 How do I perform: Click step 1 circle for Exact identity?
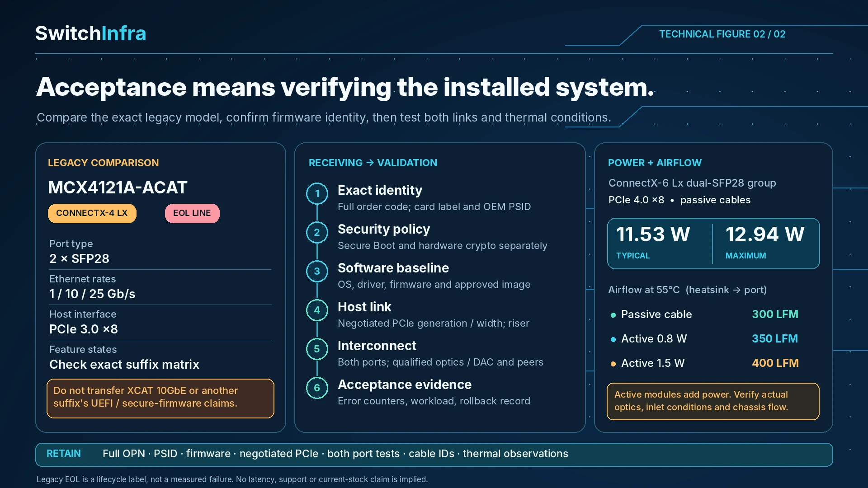(317, 194)
